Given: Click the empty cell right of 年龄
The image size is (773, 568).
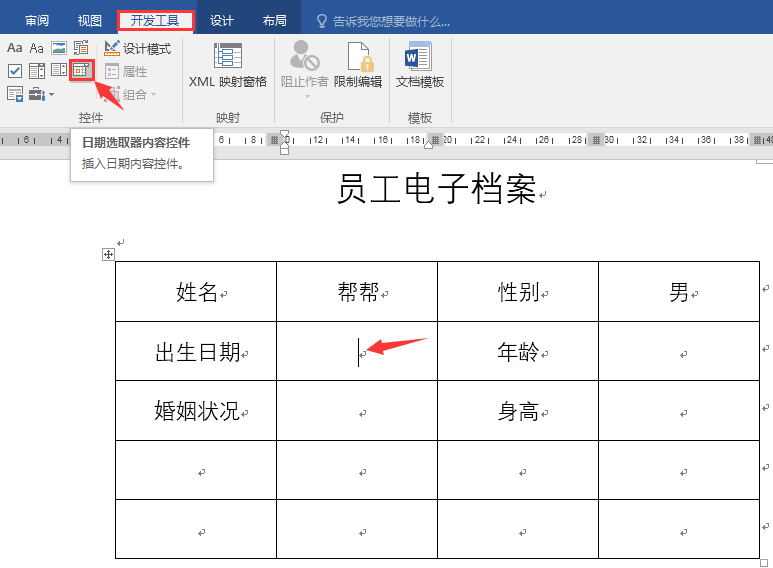Looking at the screenshot, I should pyautogui.click(x=679, y=351).
